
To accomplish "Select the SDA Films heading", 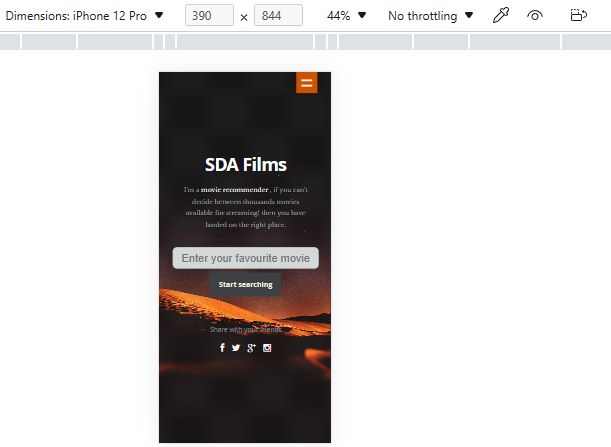I will pos(245,164).
